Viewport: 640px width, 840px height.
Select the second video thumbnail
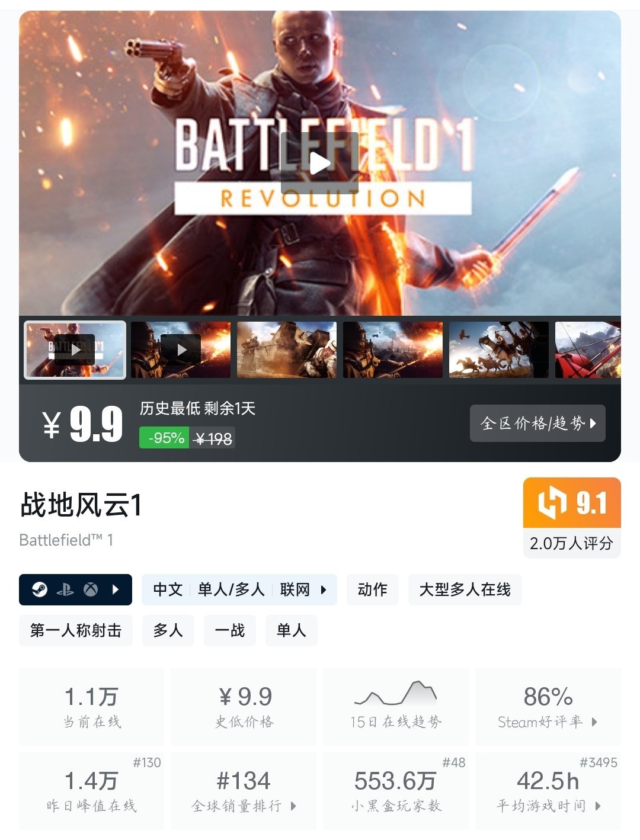[181, 350]
